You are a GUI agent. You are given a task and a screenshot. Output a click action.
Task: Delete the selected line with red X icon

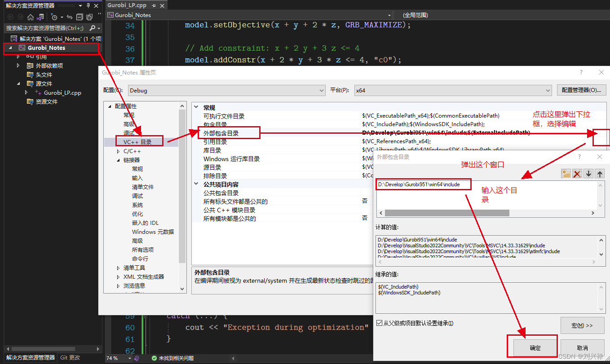point(577,174)
